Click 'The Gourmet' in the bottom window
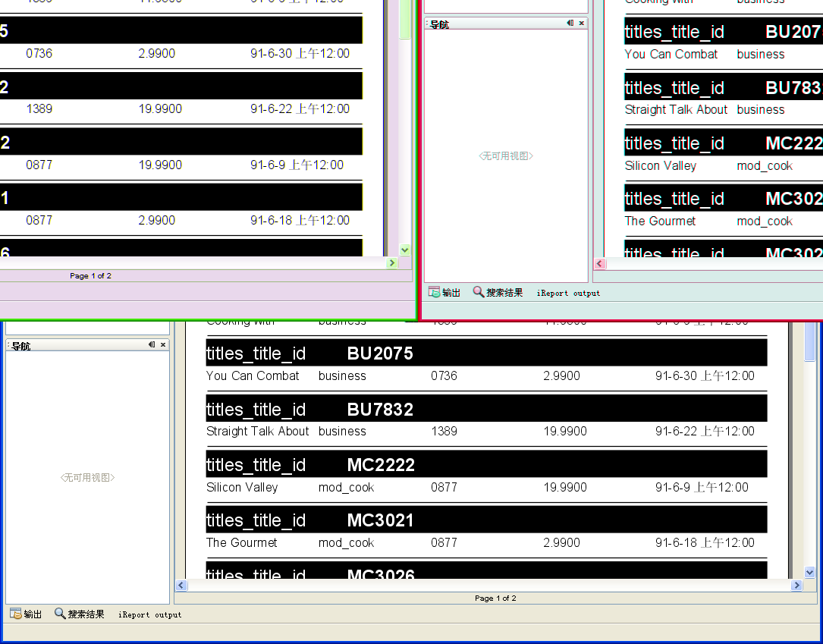The height and width of the screenshot is (644, 823). tap(241, 542)
